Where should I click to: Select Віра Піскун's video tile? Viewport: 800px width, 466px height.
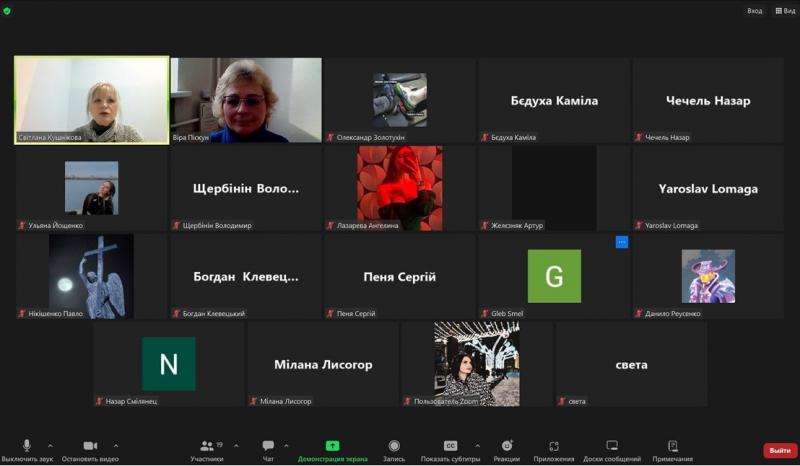(246, 99)
